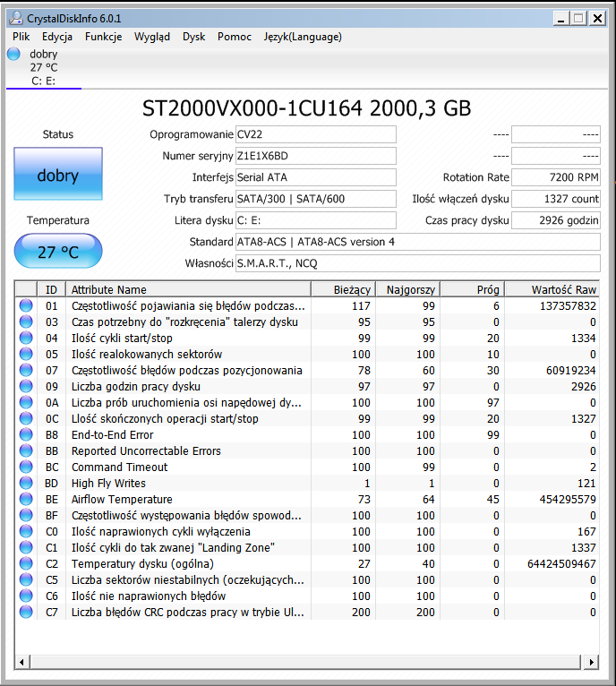Click raw value 64424509467
The width and height of the screenshot is (616, 686).
[x=561, y=563]
